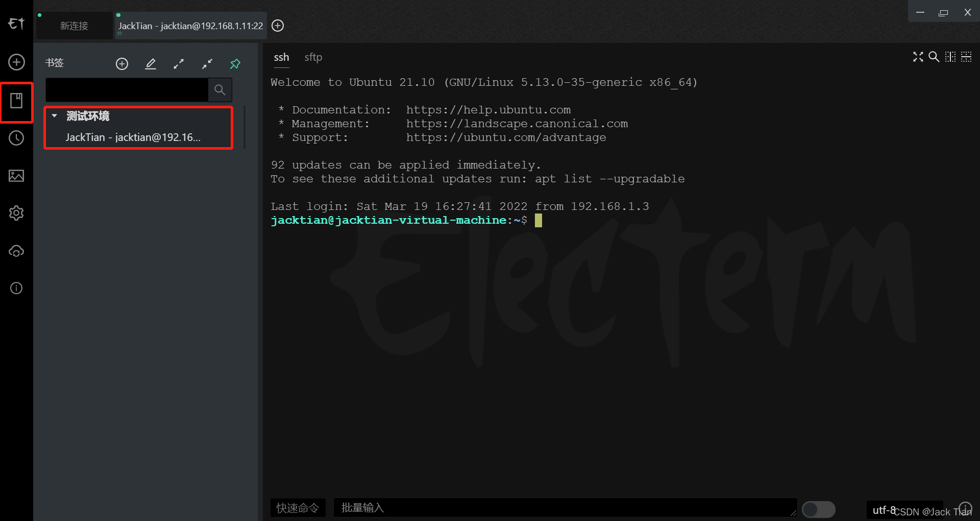Toggle the batch input switch
The width and height of the screenshot is (980, 521).
tap(818, 509)
